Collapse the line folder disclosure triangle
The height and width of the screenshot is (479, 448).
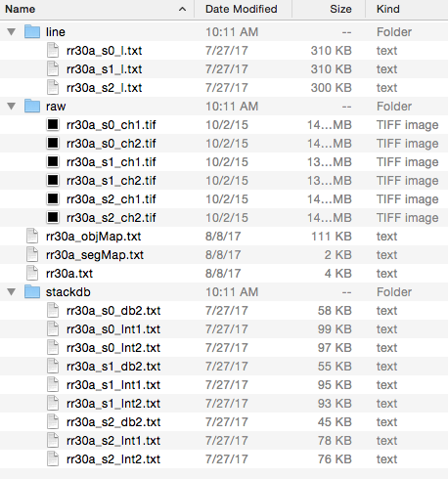pyautogui.click(x=12, y=32)
